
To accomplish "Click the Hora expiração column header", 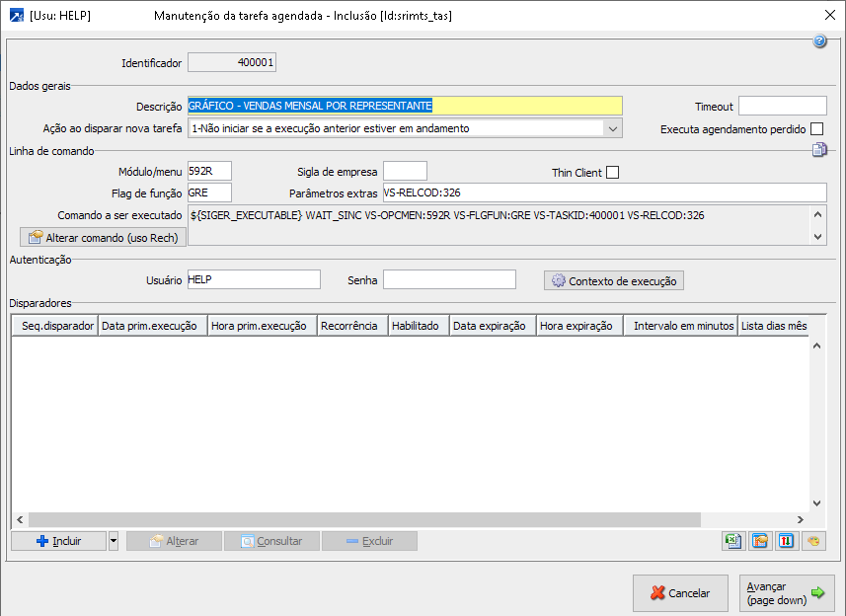I will 579,326.
